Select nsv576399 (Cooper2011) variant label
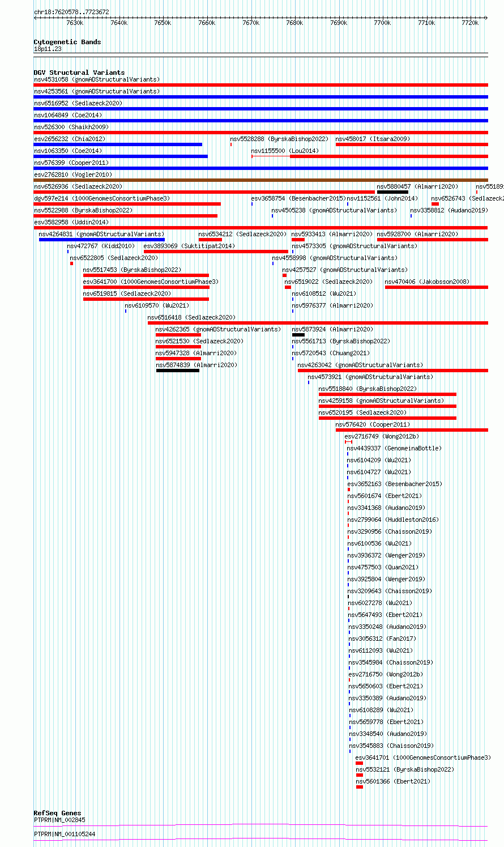 (71, 163)
